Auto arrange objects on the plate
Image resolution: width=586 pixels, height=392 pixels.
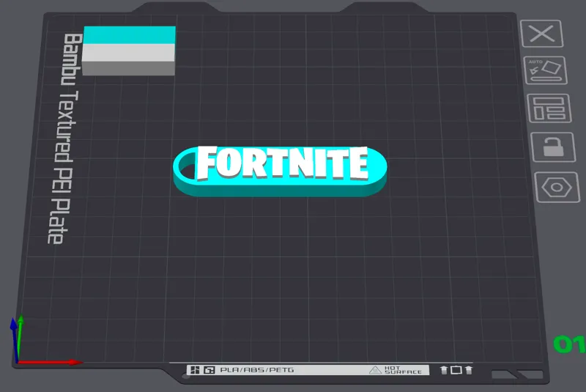tap(549, 108)
